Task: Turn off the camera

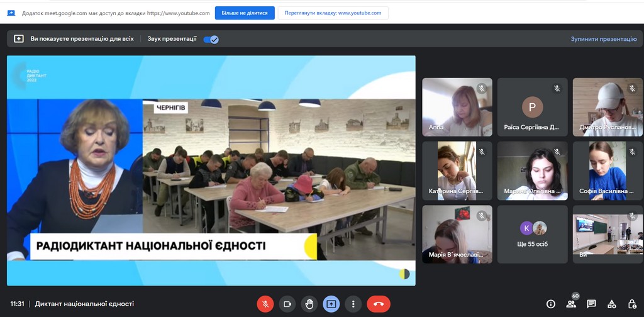Action: tap(287, 304)
